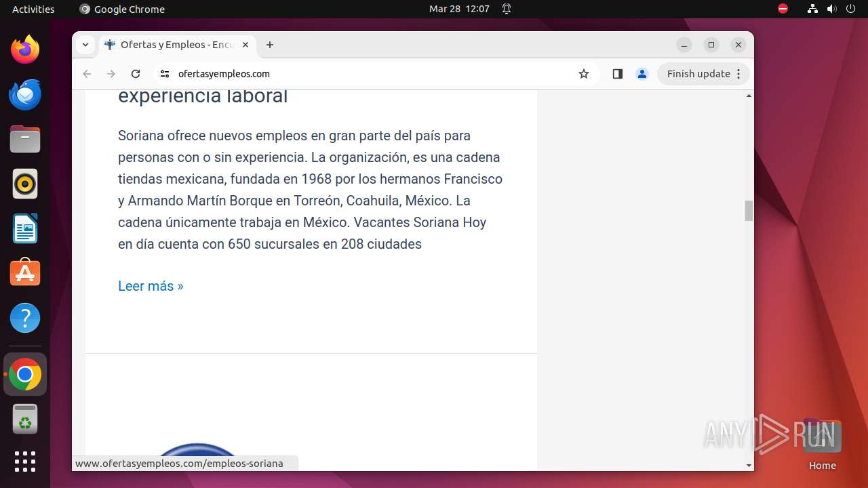Click the scrollbar up arrow
868x488 pixels.
tap(749, 96)
